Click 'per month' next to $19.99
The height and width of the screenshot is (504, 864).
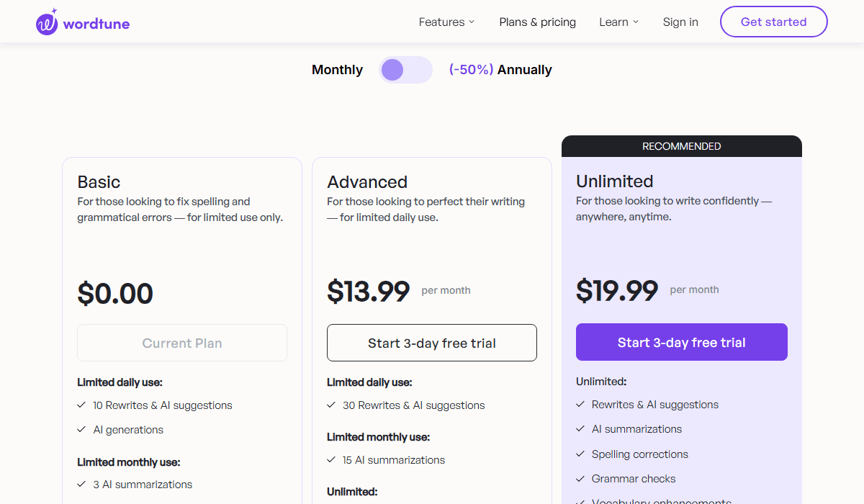click(x=695, y=289)
